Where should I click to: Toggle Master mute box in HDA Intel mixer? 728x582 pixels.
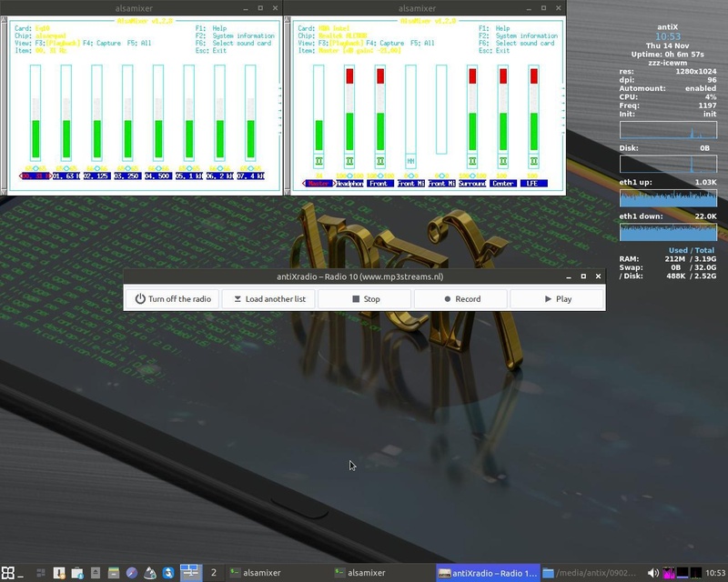[x=318, y=162]
